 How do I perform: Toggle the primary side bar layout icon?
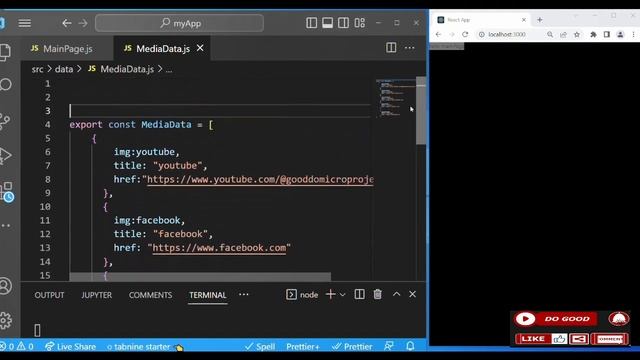[x=311, y=23]
